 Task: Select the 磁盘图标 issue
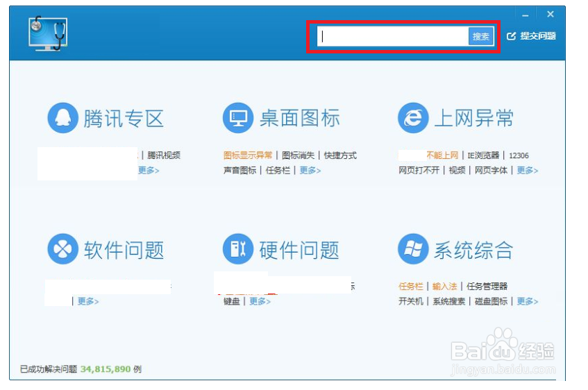(x=491, y=301)
